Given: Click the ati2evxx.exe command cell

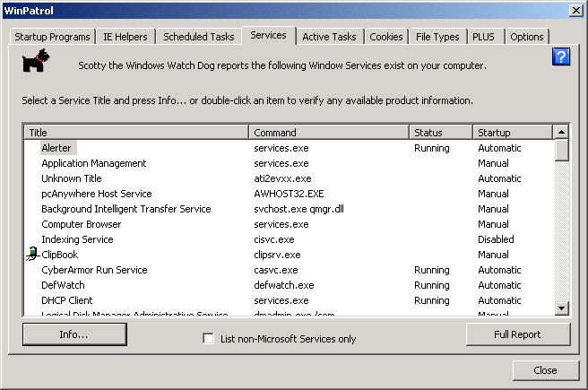Looking at the screenshot, I should [x=282, y=178].
